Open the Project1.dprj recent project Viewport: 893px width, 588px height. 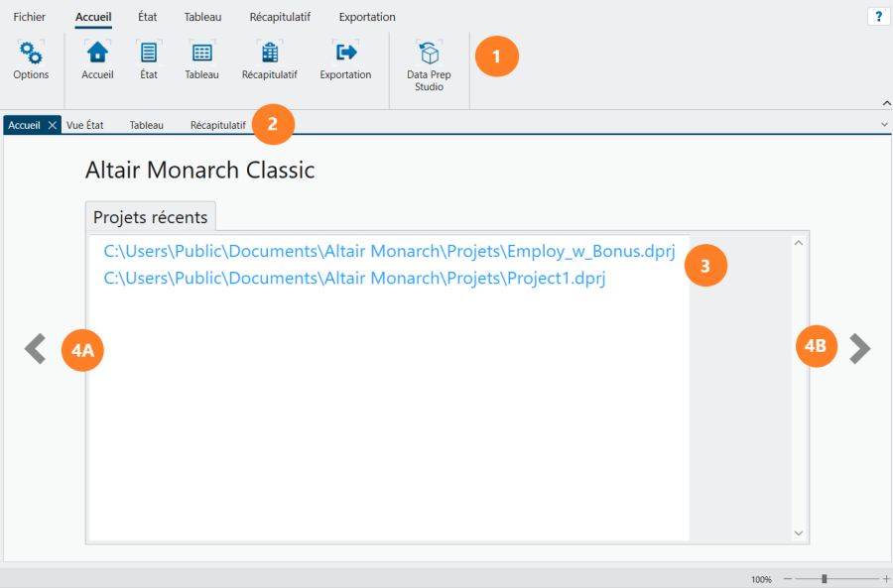click(x=354, y=279)
